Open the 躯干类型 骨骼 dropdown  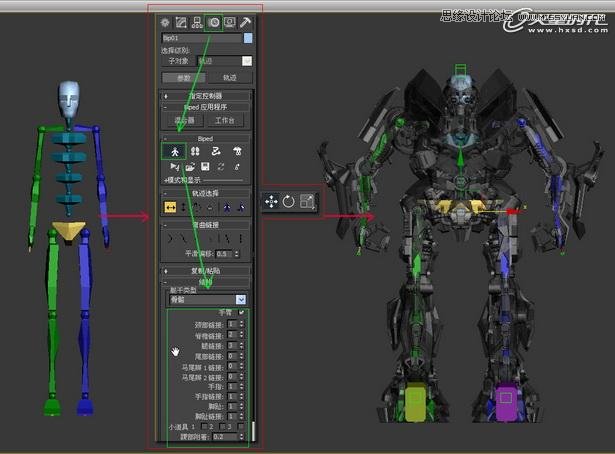[x=207, y=300]
